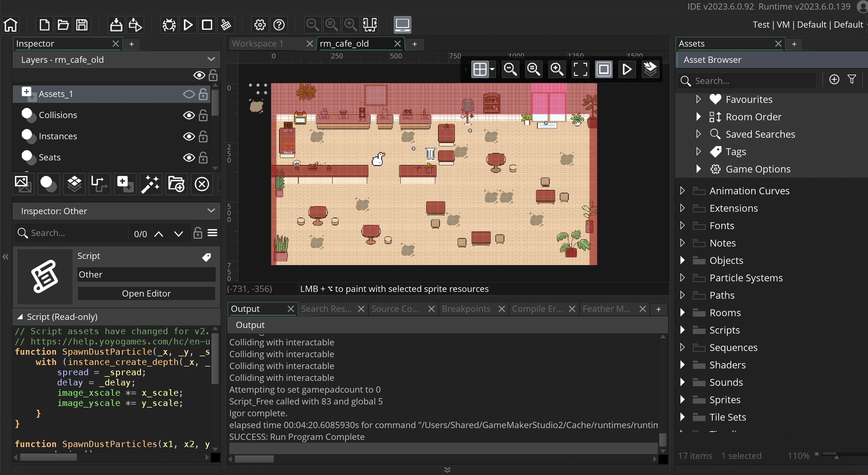868x475 pixels.
Task: Delete the selected room layer
Action: click(202, 184)
